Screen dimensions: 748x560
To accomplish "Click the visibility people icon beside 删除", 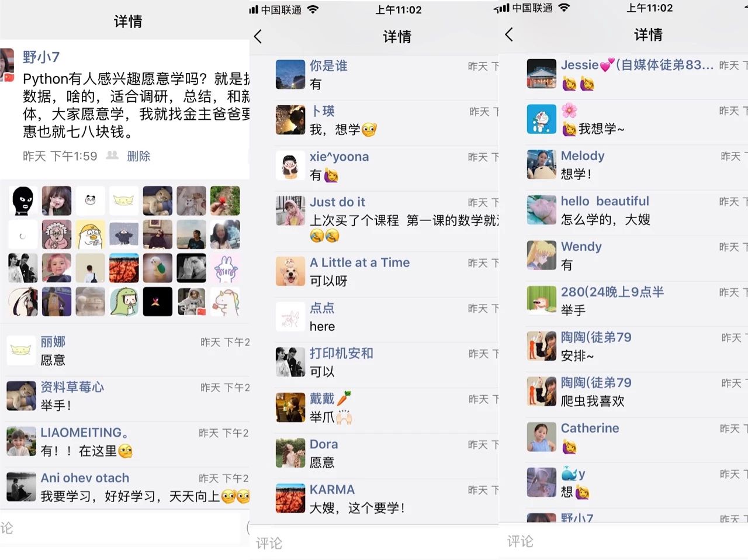I will pos(112,155).
